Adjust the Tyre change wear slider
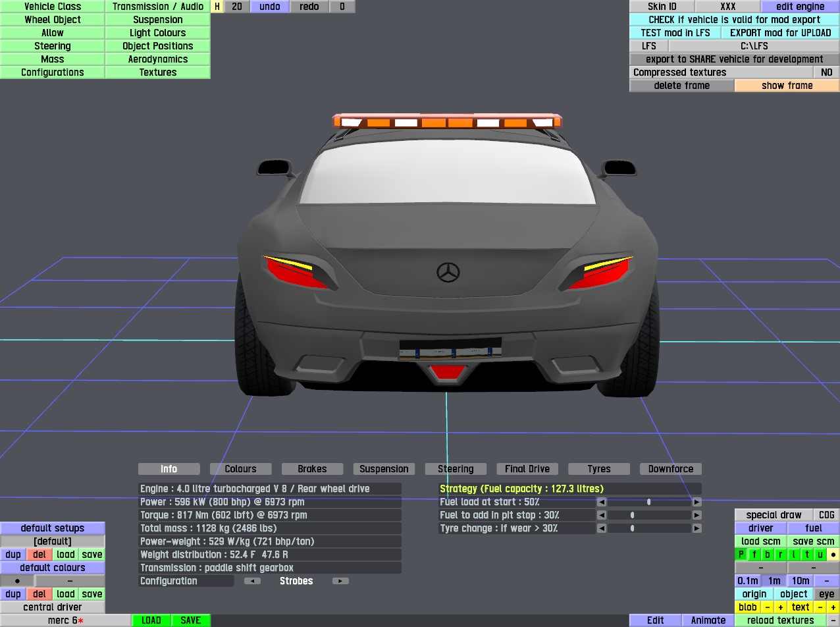The image size is (840, 627). point(649,528)
